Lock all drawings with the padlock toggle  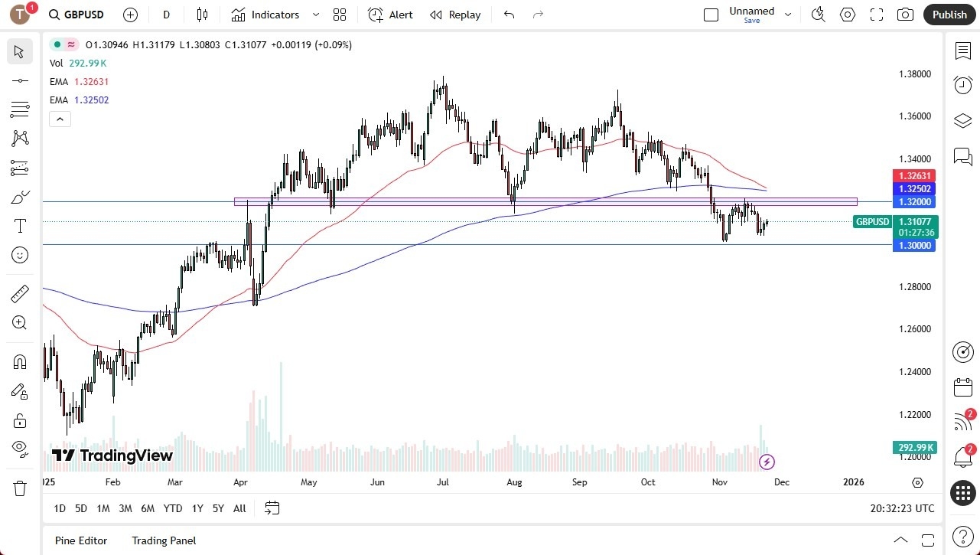[20, 420]
